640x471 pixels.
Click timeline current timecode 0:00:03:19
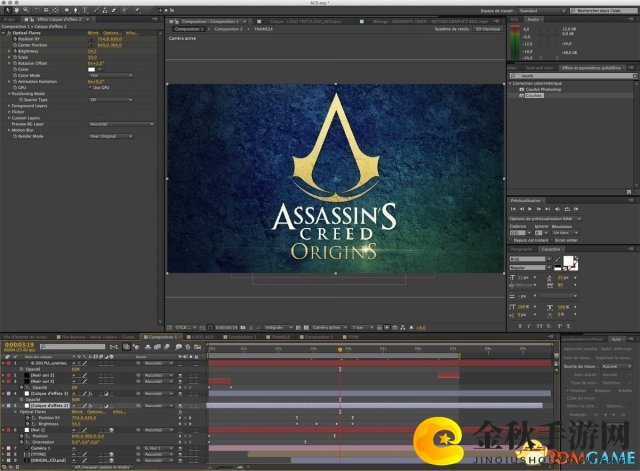coord(19,345)
